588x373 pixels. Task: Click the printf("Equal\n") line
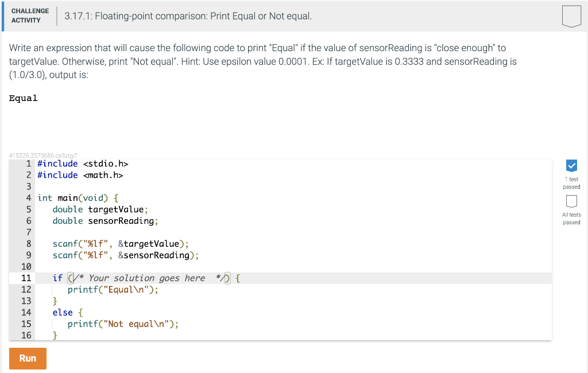point(113,290)
